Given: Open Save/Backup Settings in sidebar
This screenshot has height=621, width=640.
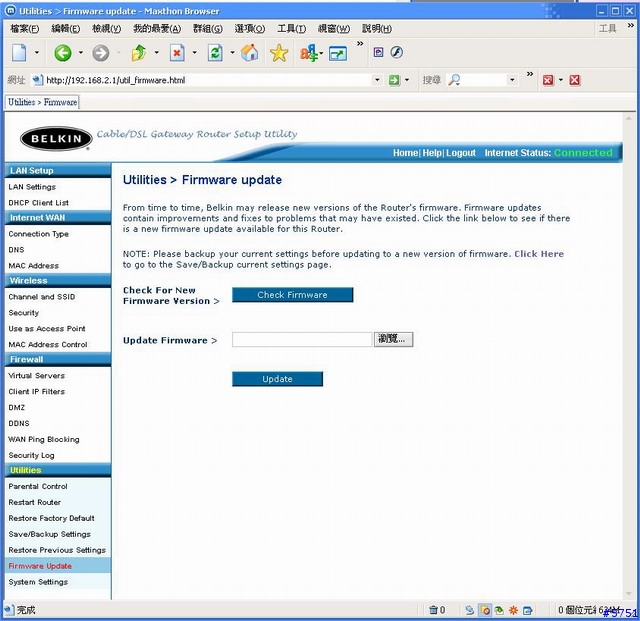Looking at the screenshot, I should coord(49,534).
